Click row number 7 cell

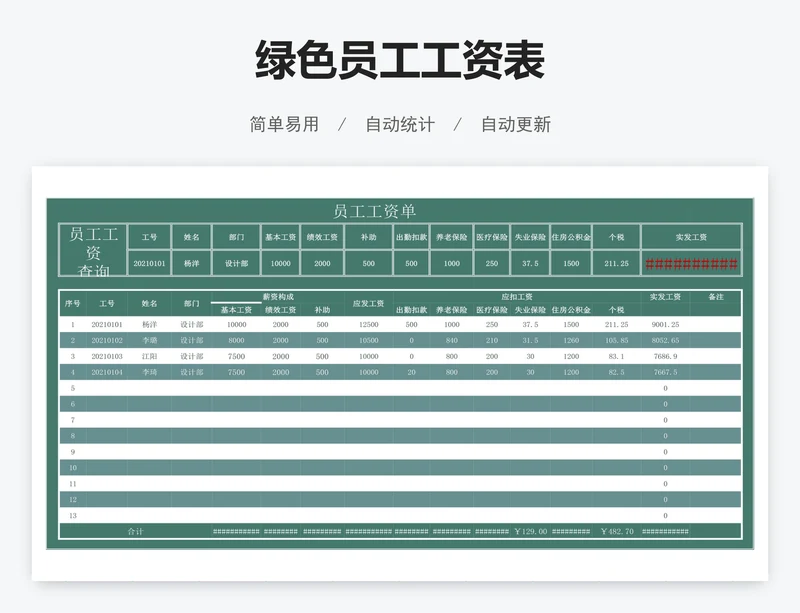pos(72,420)
